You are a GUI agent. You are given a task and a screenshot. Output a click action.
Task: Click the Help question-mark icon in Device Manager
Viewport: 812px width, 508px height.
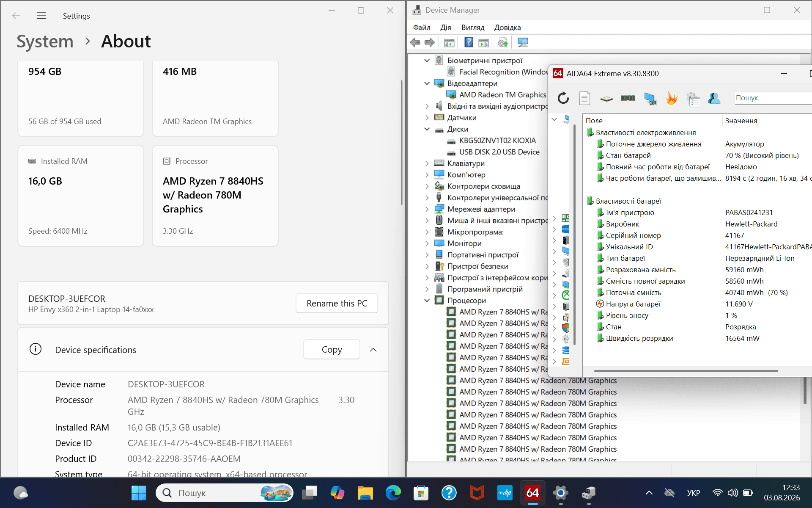point(469,42)
